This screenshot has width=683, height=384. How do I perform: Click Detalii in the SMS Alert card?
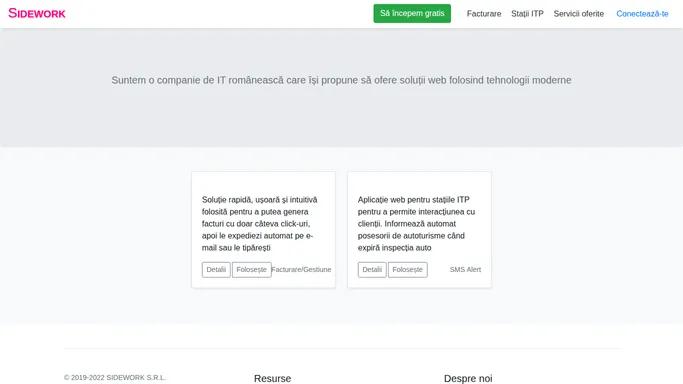[372, 269]
